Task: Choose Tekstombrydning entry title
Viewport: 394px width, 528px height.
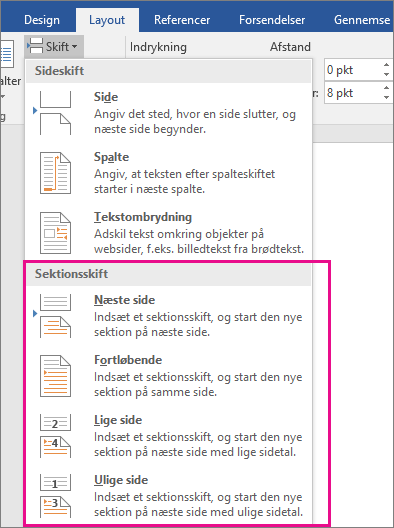Action: pyautogui.click(x=143, y=217)
